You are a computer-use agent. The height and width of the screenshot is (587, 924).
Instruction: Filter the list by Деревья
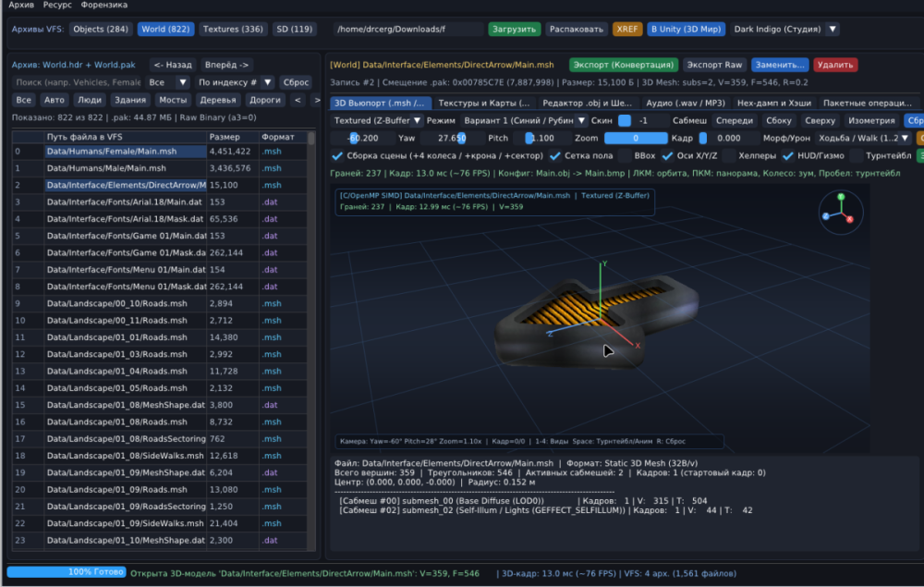click(x=217, y=100)
